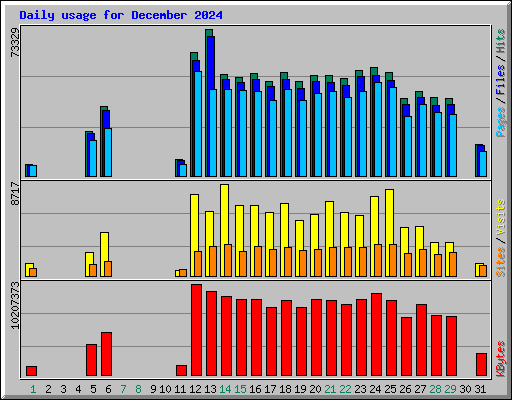Click the 'Daily usage for December 2024' title

(121, 15)
